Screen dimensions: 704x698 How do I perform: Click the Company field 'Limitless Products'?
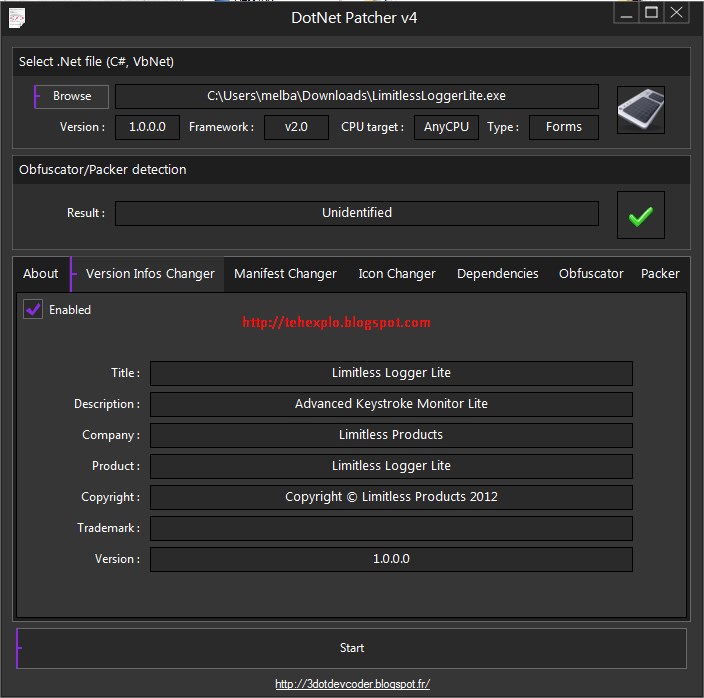(391, 435)
